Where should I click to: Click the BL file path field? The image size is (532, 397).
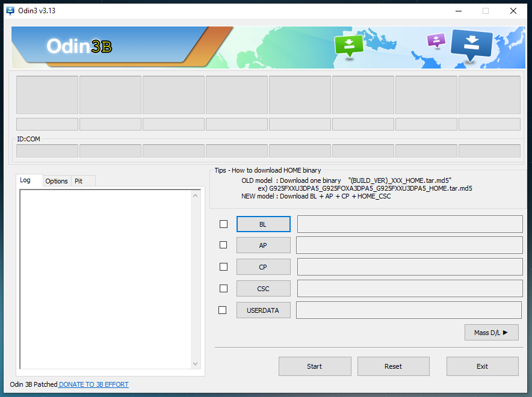(410, 224)
